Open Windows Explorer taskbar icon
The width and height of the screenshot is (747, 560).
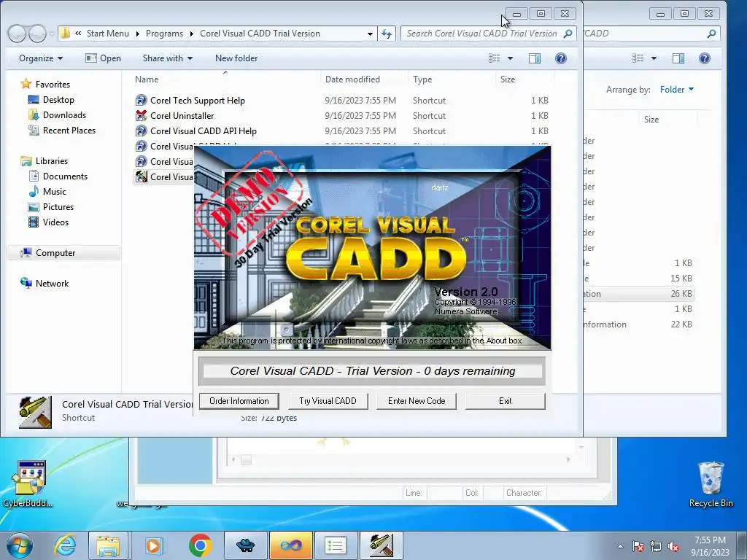coord(108,545)
